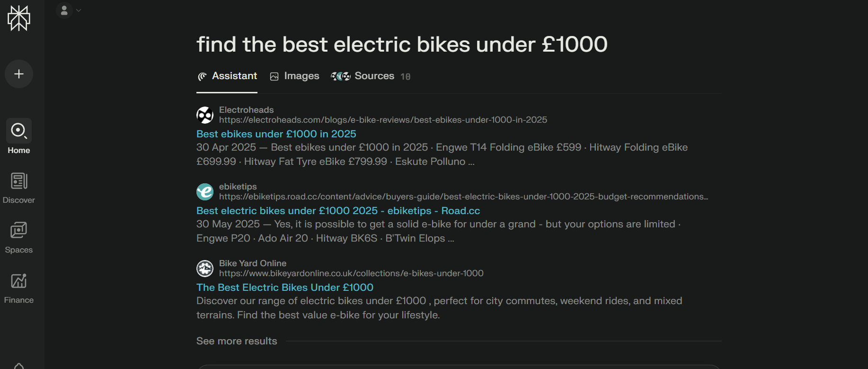Expand See more results
Viewport: 868px width, 369px height.
[x=237, y=341]
